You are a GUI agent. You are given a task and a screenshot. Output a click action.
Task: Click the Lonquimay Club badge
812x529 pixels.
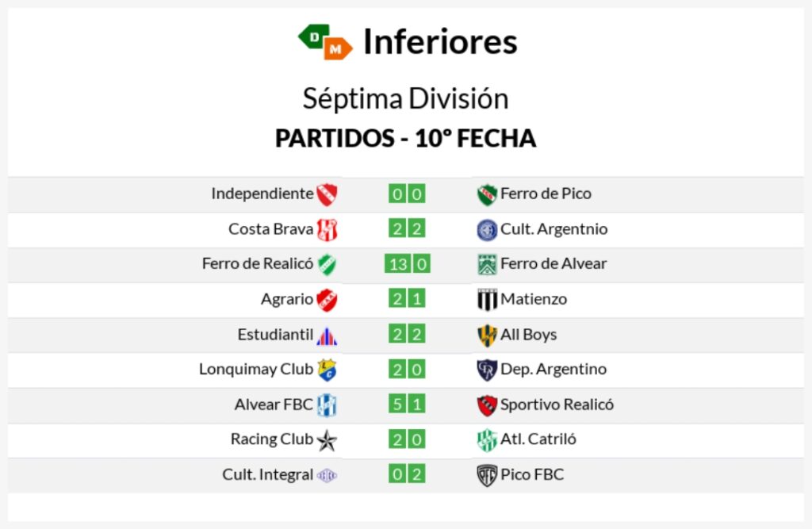click(327, 370)
